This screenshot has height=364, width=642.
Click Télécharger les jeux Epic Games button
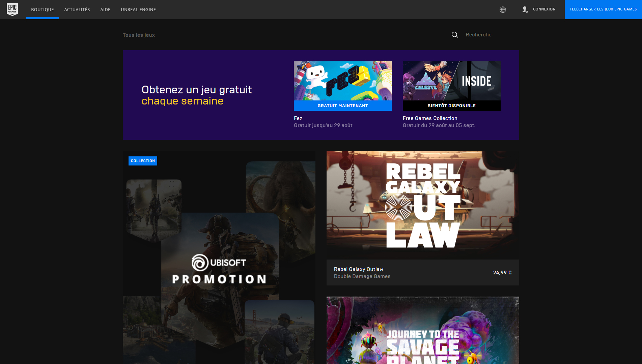(x=603, y=9)
